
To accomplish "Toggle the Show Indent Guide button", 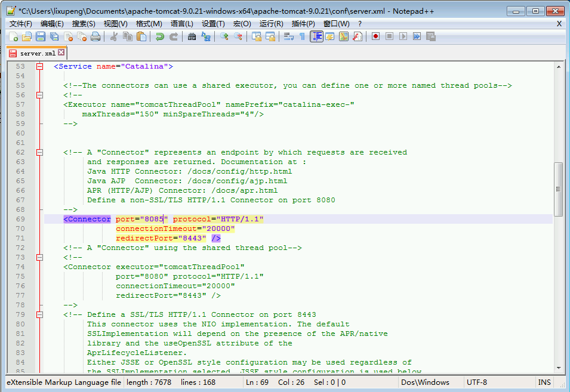I will (x=316, y=36).
